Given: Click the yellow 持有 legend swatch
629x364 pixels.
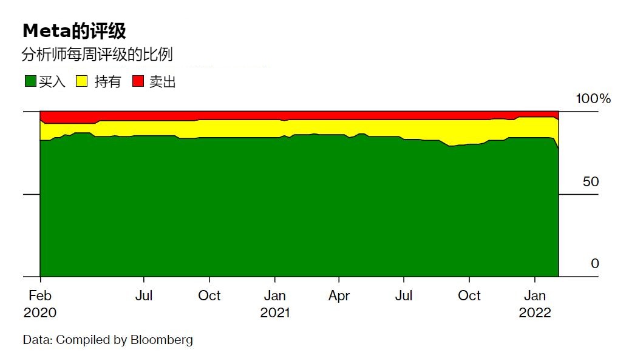Looking at the screenshot, I should tap(82, 81).
